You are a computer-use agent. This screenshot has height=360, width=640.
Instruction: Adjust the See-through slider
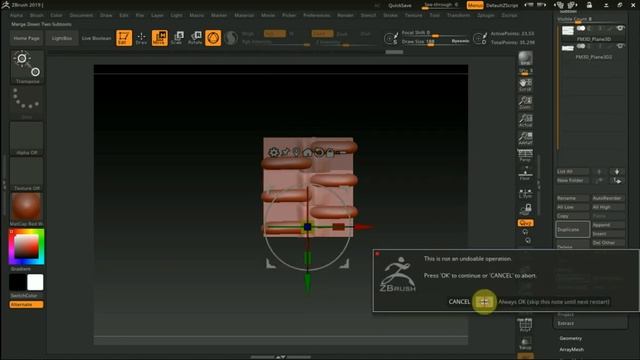[x=441, y=5]
